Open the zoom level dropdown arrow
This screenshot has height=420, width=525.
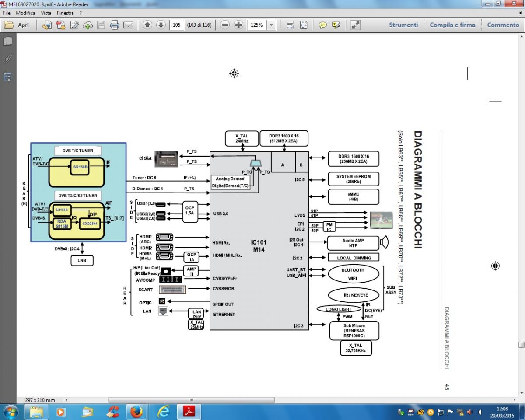pyautogui.click(x=271, y=25)
